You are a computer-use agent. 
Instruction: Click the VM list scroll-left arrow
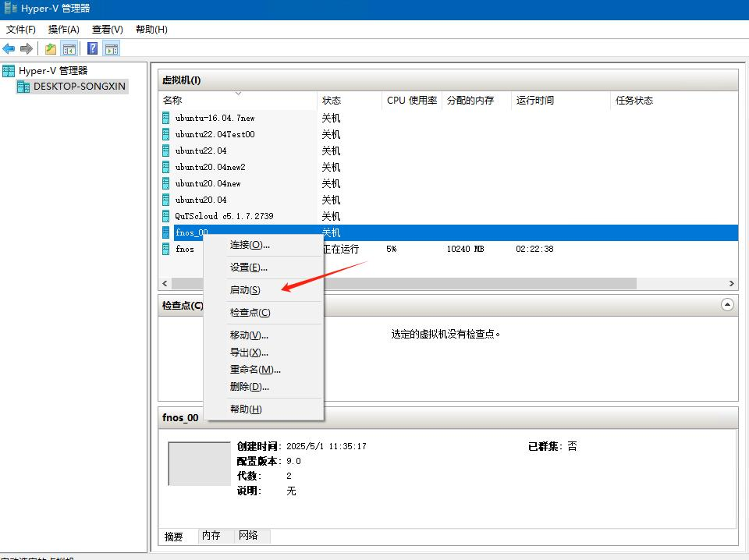pyautogui.click(x=165, y=284)
